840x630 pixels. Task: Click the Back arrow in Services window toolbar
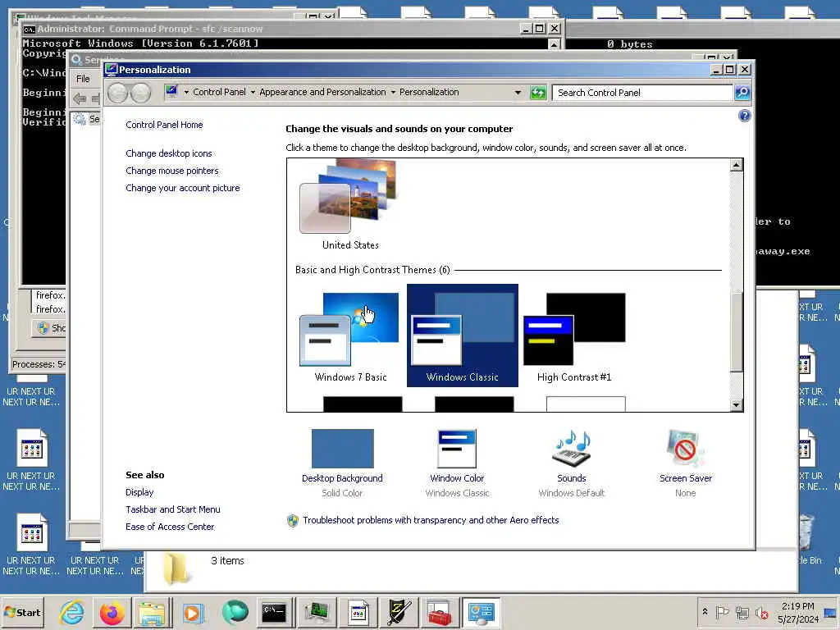pyautogui.click(x=80, y=98)
